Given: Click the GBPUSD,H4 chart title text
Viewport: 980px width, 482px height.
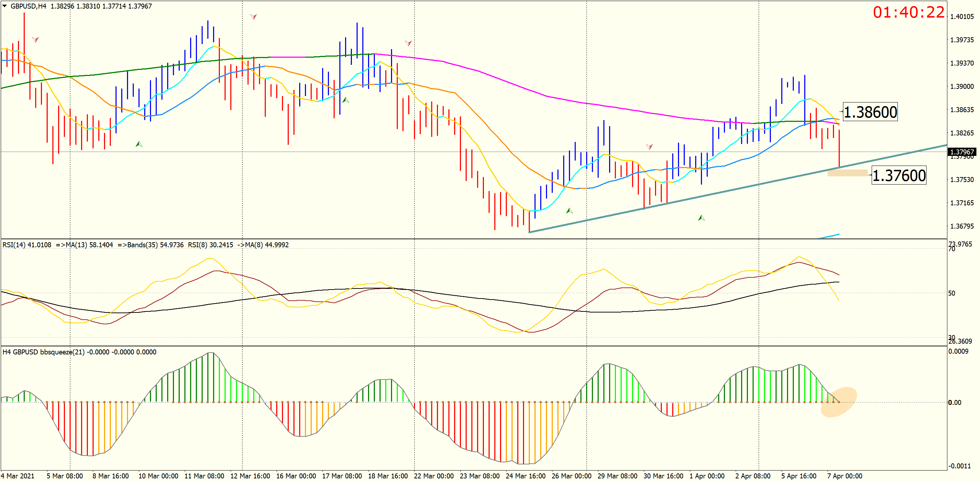Looking at the screenshot, I should tap(28, 6).
